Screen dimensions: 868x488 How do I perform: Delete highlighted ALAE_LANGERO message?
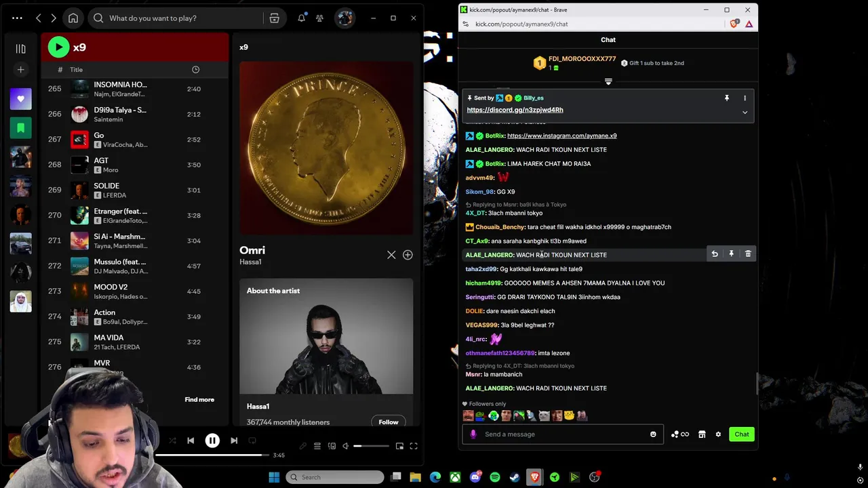click(x=748, y=253)
